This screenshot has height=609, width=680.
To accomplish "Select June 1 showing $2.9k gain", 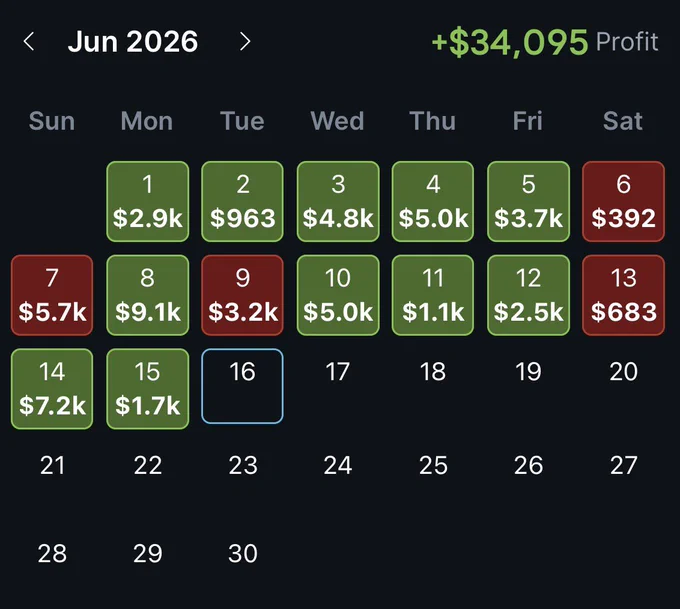I will [147, 201].
